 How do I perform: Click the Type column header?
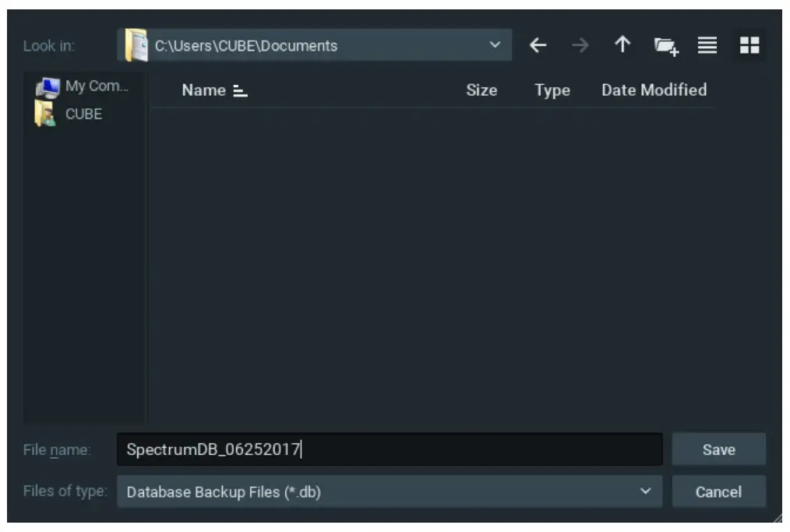(552, 90)
